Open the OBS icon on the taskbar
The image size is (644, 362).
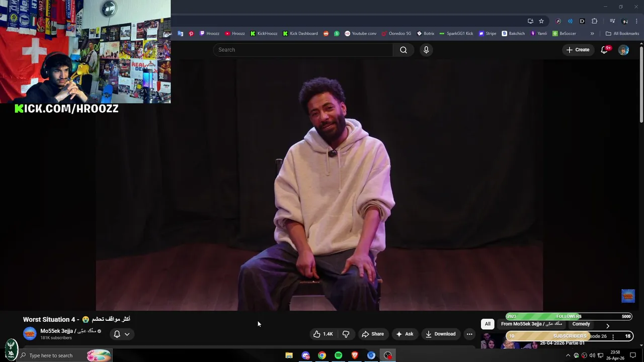[388, 355]
